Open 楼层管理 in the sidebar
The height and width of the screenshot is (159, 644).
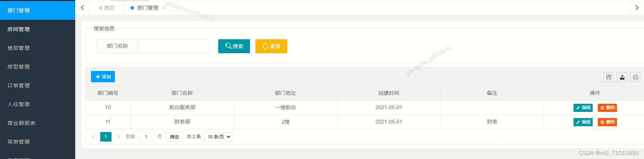38,48
